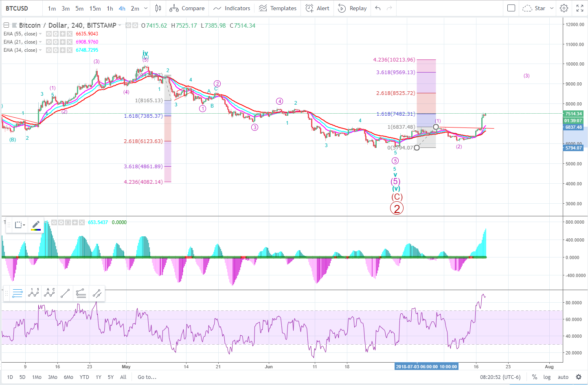Viewport: 588px width, 385px height.
Task: Select the 7514.34 current price label
Action: (574, 114)
